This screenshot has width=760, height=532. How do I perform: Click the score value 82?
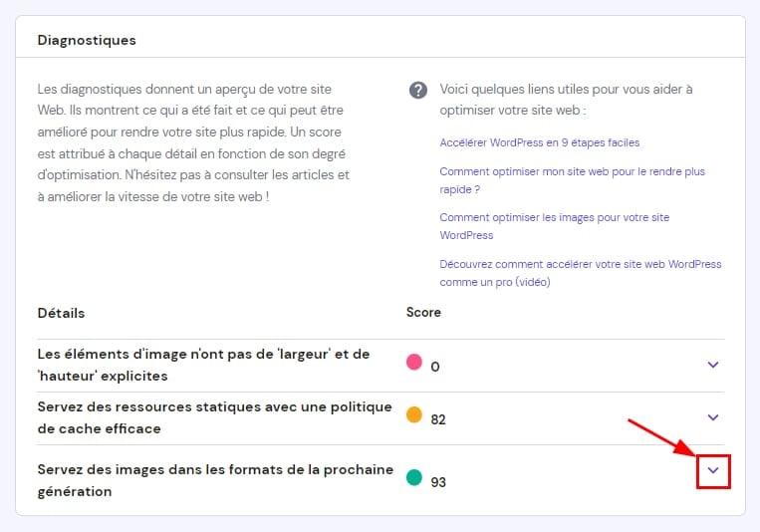click(438, 419)
